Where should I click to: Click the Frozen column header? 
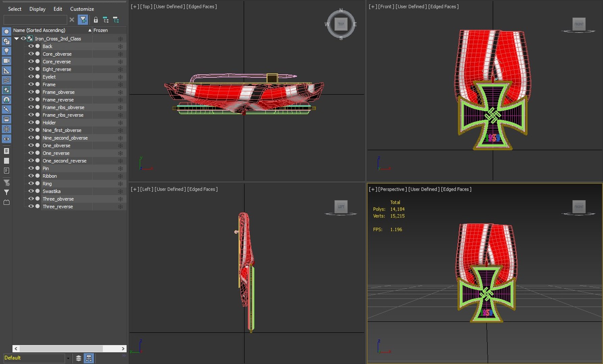tap(109, 30)
